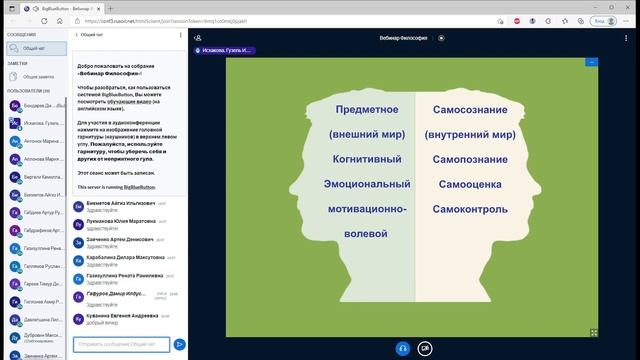The image size is (640, 360).
Task: Collapse the chat with the back chevron
Action: [x=76, y=35]
